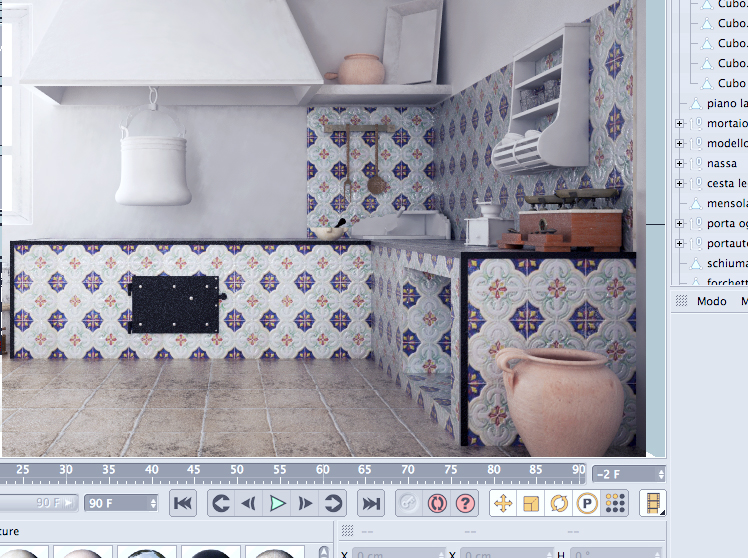Screen dimensions: 748x558
Task: Click the polygon icon beside the last Cubo
Action: tap(707, 83)
